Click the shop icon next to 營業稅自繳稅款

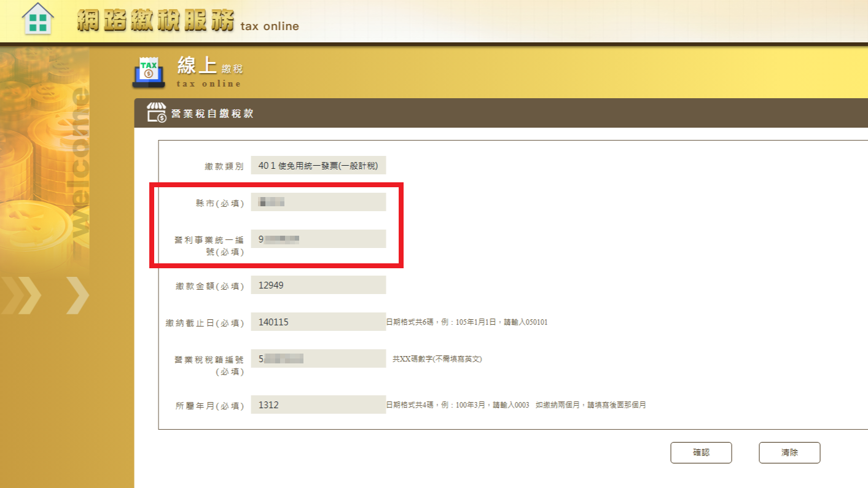(156, 113)
